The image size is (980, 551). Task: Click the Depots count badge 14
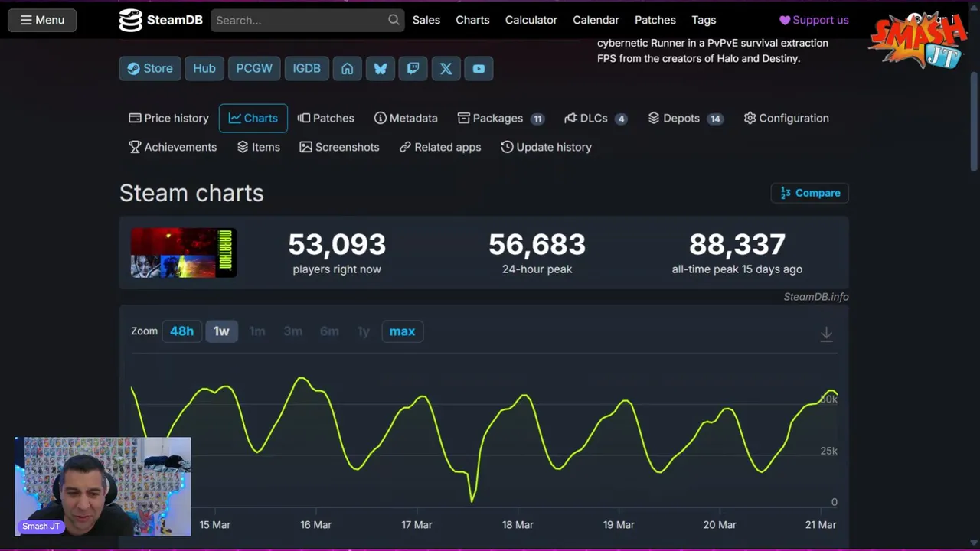pyautogui.click(x=714, y=119)
